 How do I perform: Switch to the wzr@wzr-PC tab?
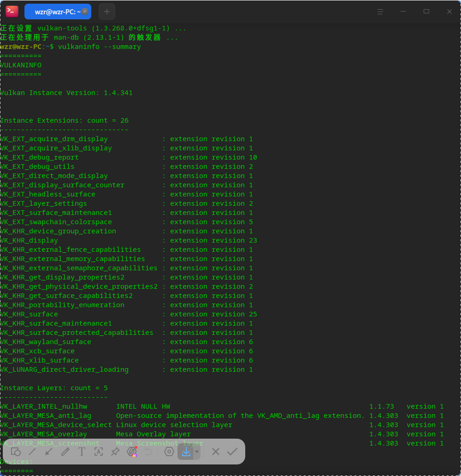pyautogui.click(x=58, y=12)
